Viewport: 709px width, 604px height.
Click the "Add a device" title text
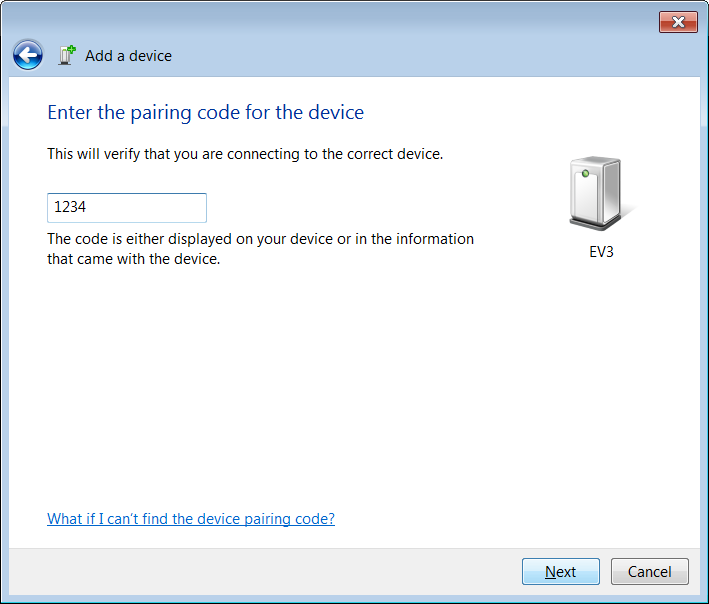click(128, 56)
